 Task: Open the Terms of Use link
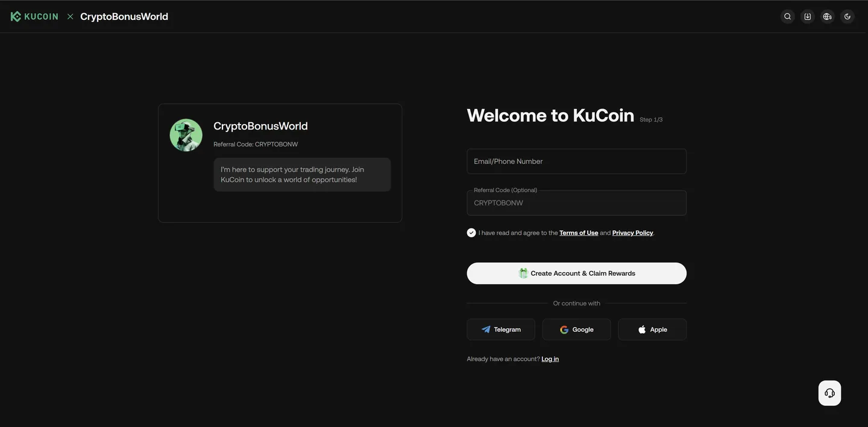579,232
